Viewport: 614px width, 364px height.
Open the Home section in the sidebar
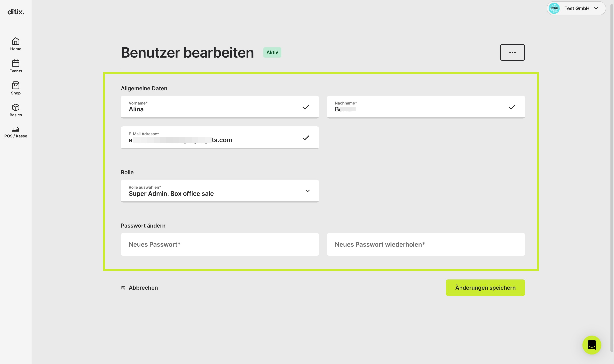pos(16,44)
